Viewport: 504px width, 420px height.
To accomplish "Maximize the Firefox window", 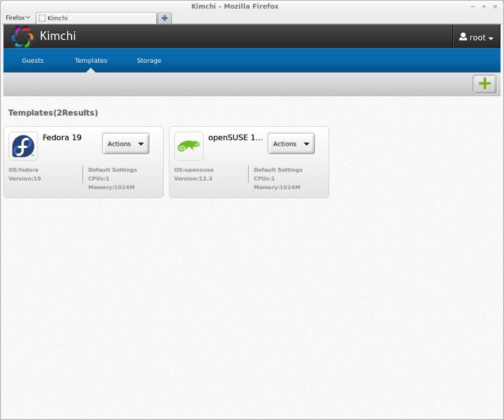I will tap(484, 6).
